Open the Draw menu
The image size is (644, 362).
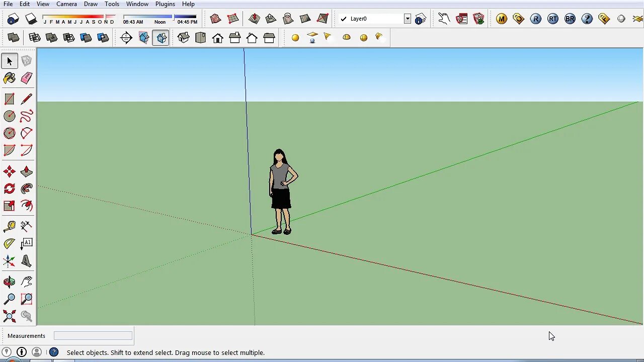pyautogui.click(x=91, y=4)
